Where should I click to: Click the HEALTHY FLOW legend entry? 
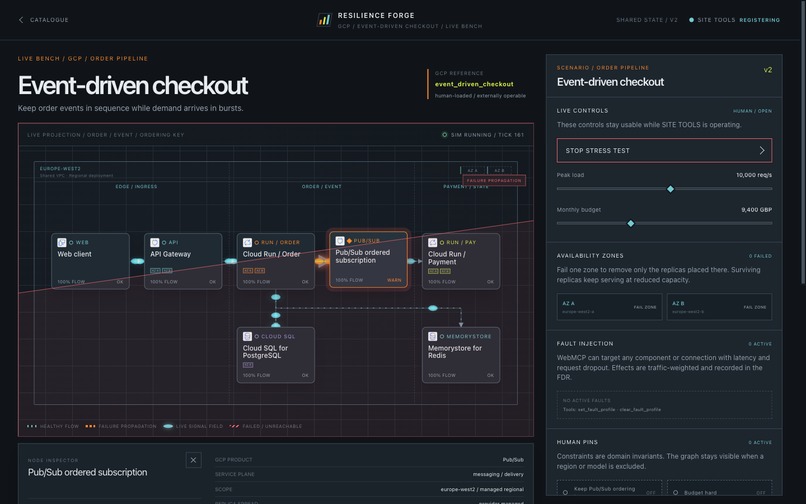tap(53, 426)
